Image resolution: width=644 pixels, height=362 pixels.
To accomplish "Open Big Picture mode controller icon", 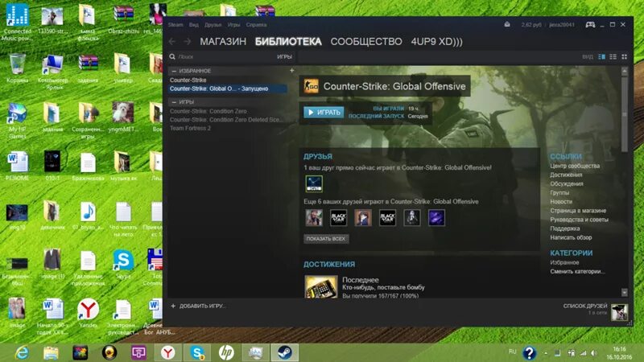I will (590, 25).
